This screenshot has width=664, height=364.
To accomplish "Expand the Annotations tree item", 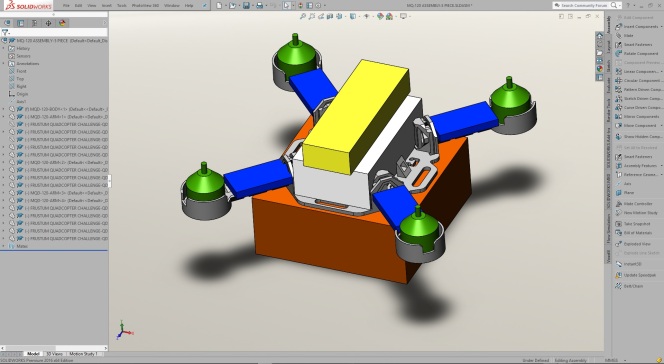I will tap(4, 63).
